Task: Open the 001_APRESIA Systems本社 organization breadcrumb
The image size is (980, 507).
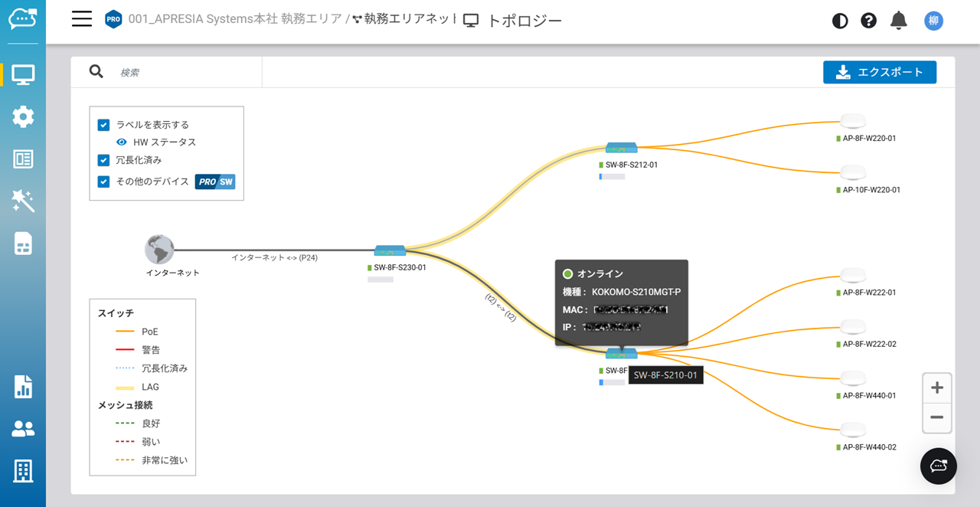Action: pyautogui.click(x=234, y=19)
